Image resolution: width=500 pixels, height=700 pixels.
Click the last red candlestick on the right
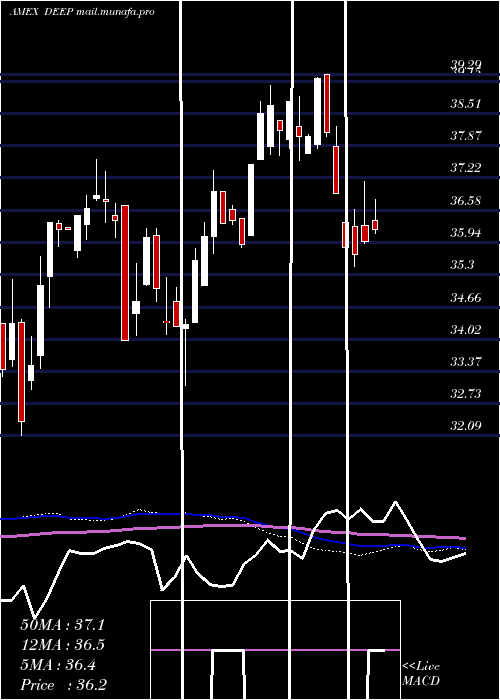(x=375, y=225)
